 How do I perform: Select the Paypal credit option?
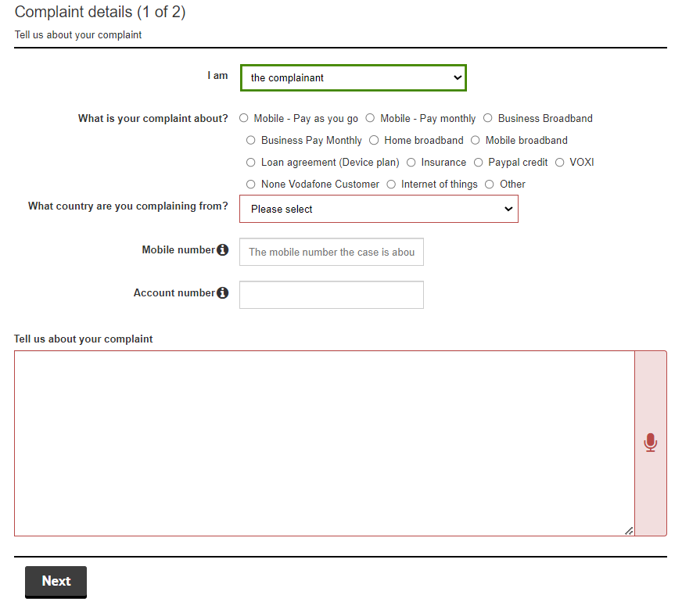click(x=479, y=163)
